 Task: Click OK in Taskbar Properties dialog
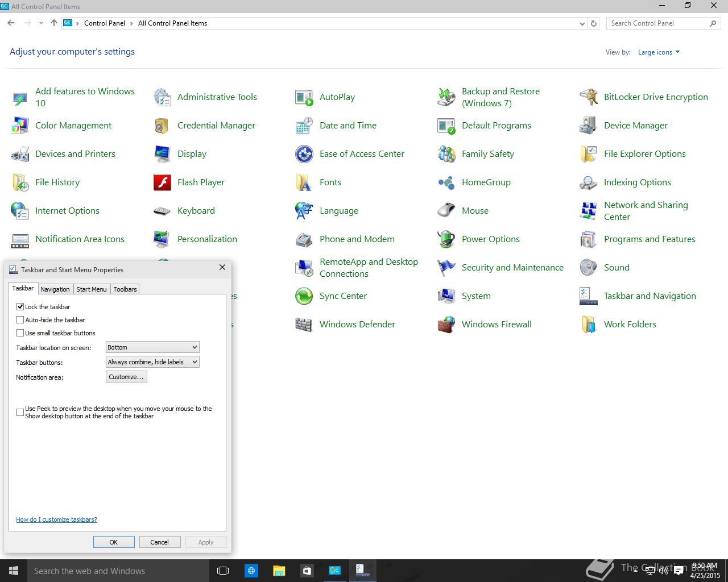(114, 542)
